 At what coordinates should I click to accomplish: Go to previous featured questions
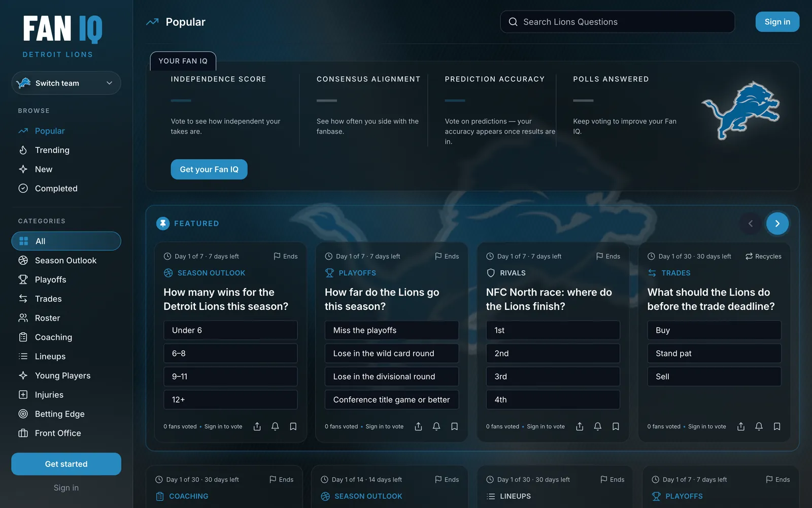pyautogui.click(x=751, y=224)
